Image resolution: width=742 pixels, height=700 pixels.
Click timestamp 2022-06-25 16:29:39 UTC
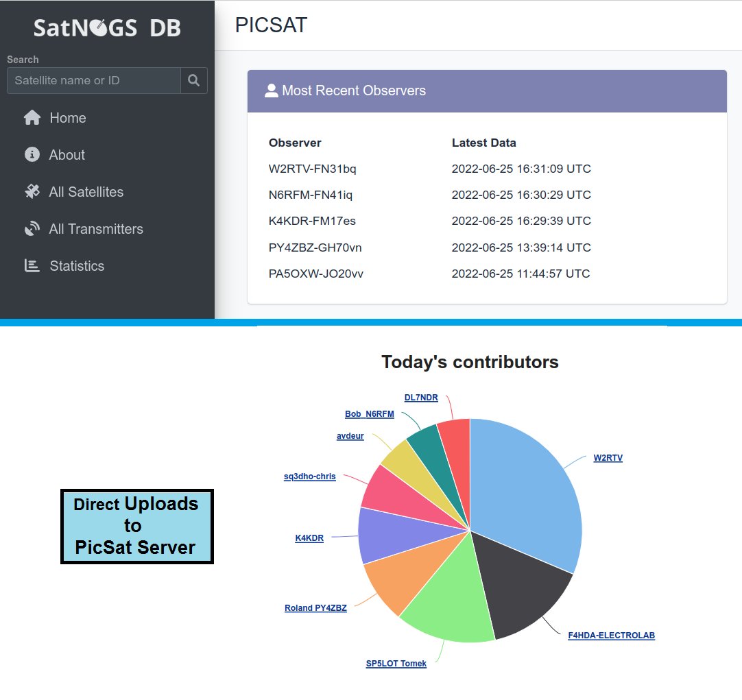coord(521,221)
